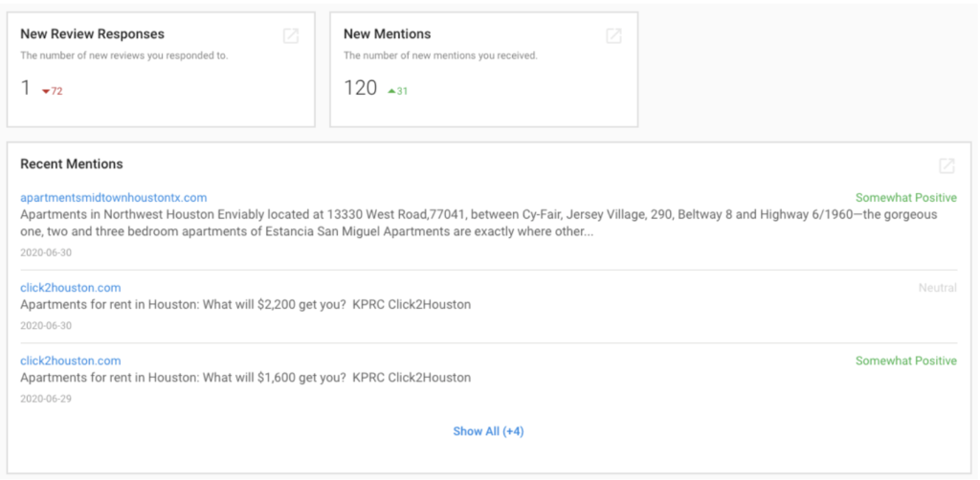Screen dimensions: 980x480
Task: Open the New Mentions card external-link icon
Action: [614, 36]
